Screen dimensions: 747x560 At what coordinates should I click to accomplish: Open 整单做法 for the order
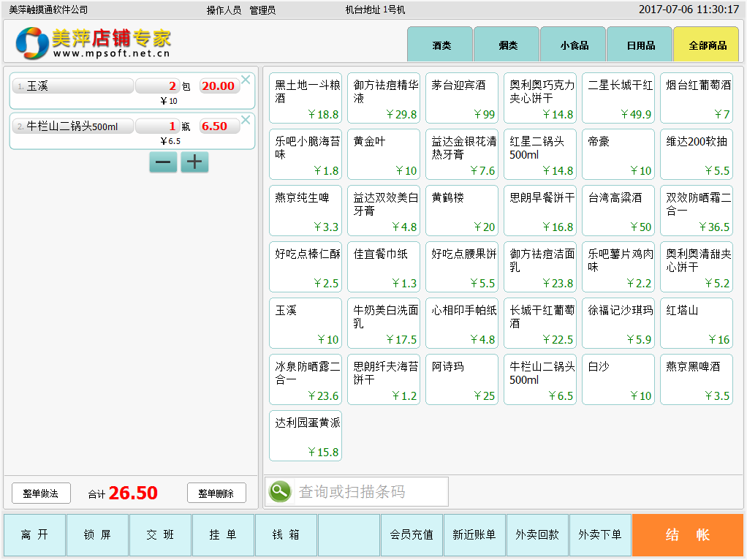pos(41,493)
